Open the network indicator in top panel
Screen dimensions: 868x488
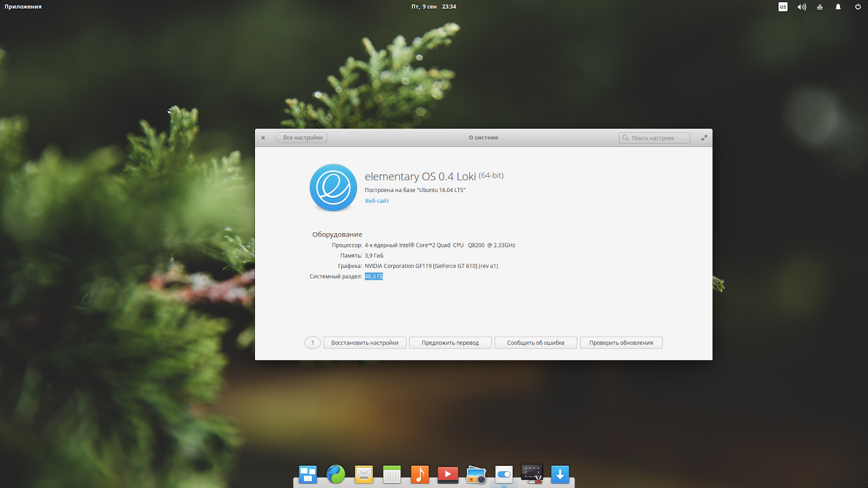coord(820,7)
